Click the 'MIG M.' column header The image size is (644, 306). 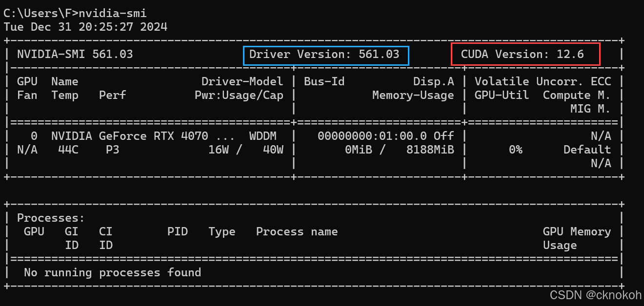click(591, 109)
